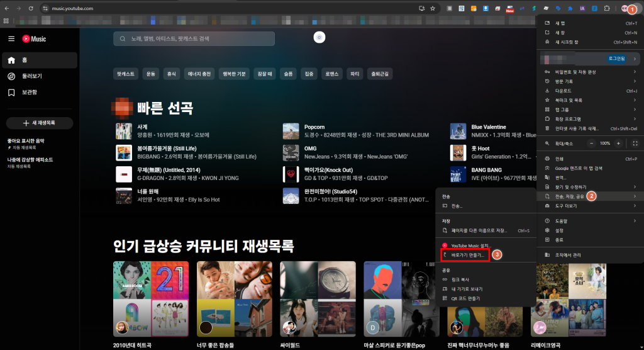Select the 에너지 충전 chip
The width and height of the screenshot is (644, 350).
coord(199,74)
